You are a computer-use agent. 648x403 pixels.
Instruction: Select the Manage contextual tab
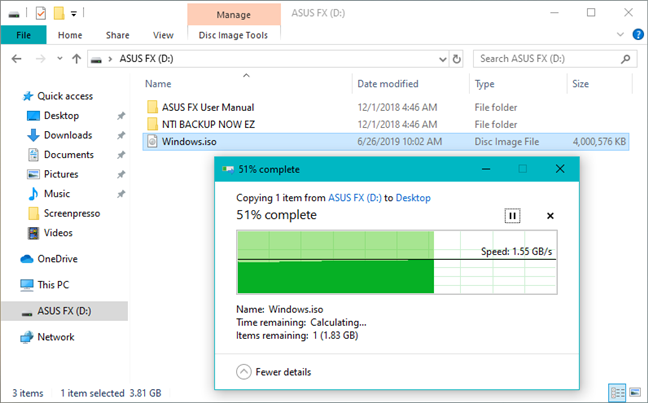pyautogui.click(x=233, y=14)
